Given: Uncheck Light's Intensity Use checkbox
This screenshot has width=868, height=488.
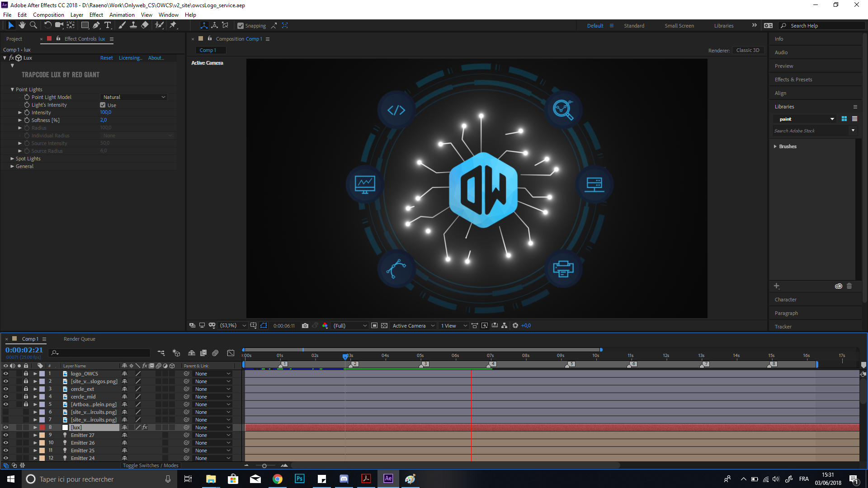Looking at the screenshot, I should (x=103, y=105).
